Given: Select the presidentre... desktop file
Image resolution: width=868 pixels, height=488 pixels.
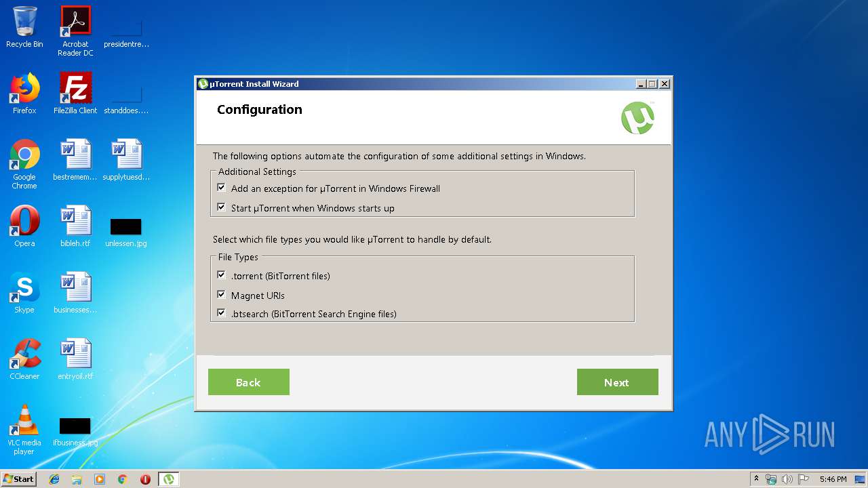Looking at the screenshot, I should pos(126,31).
